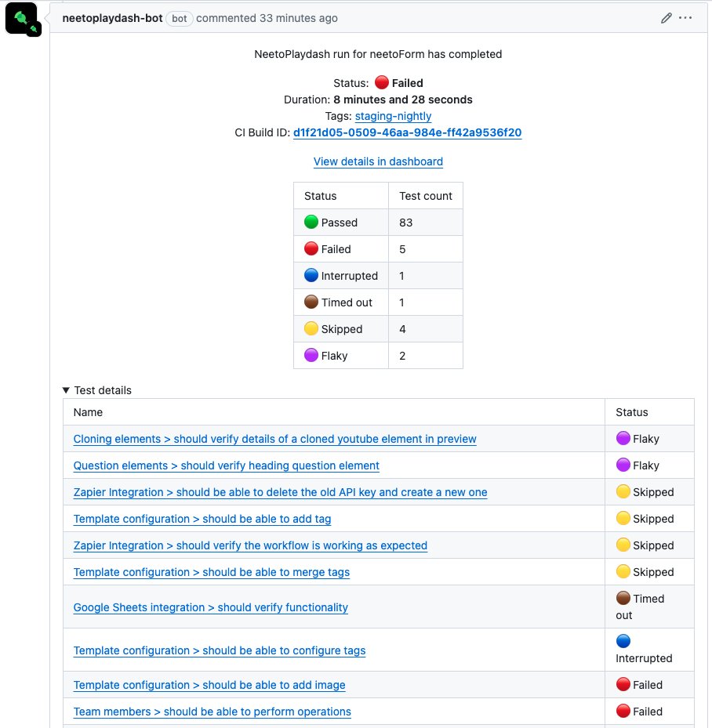The height and width of the screenshot is (728, 712).
Task: Open the three-dot comment options menu
Action: click(685, 18)
